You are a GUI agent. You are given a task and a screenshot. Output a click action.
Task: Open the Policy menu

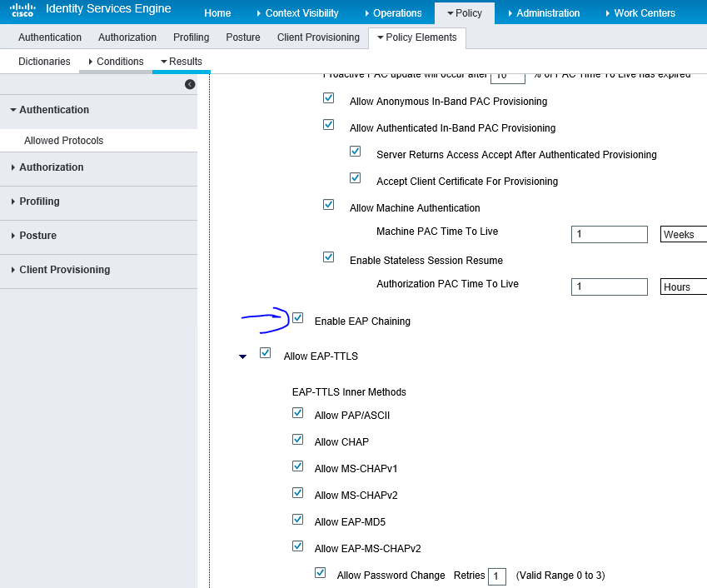[x=465, y=13]
